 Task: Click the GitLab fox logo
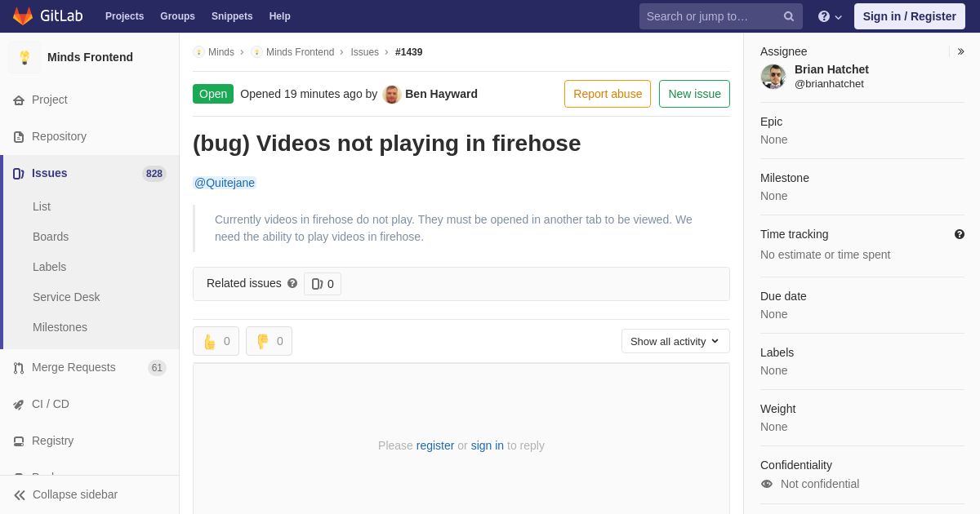23,16
